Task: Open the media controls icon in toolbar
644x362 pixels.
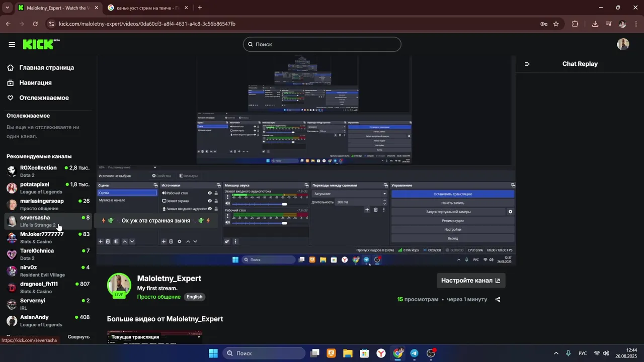Action: [609, 24]
